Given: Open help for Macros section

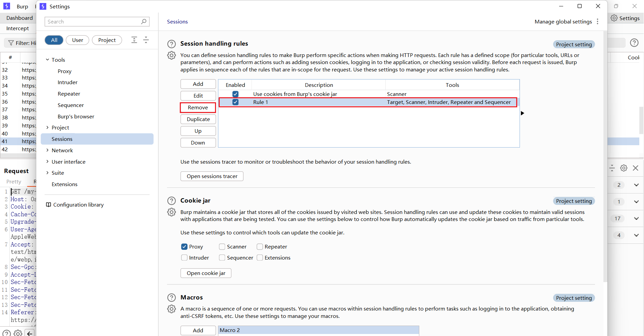Looking at the screenshot, I should pos(171,298).
